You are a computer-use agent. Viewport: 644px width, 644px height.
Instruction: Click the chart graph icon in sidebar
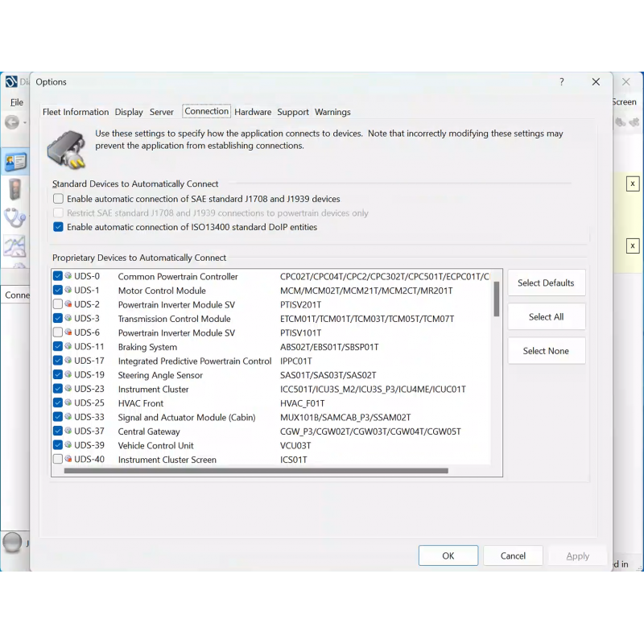(14, 246)
